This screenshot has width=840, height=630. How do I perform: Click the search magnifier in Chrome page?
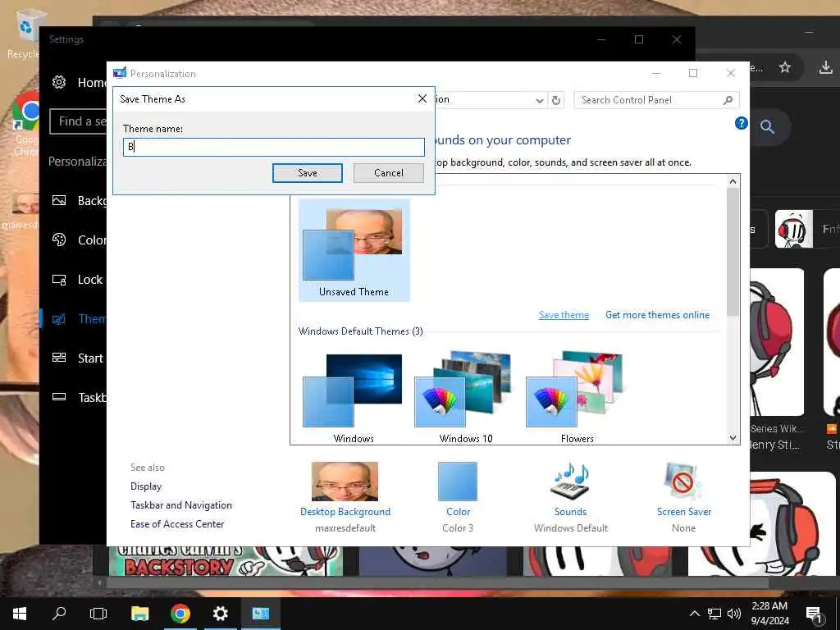click(x=767, y=127)
